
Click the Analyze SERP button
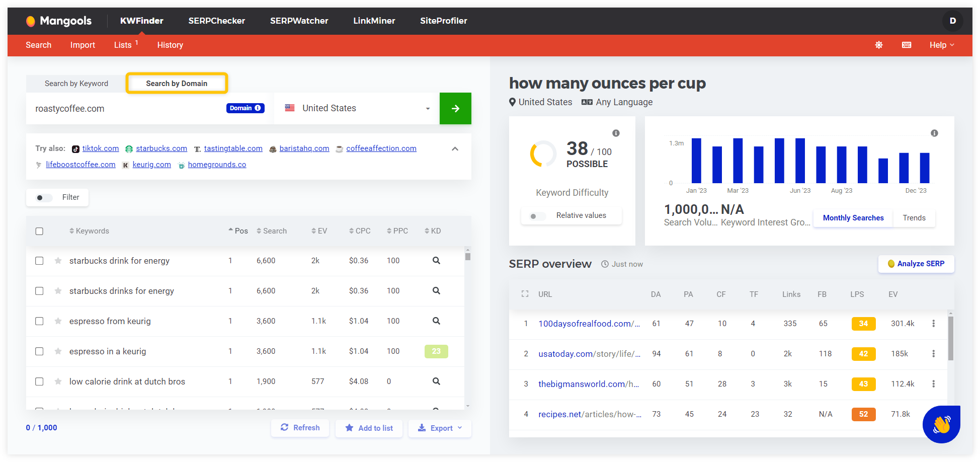point(916,264)
